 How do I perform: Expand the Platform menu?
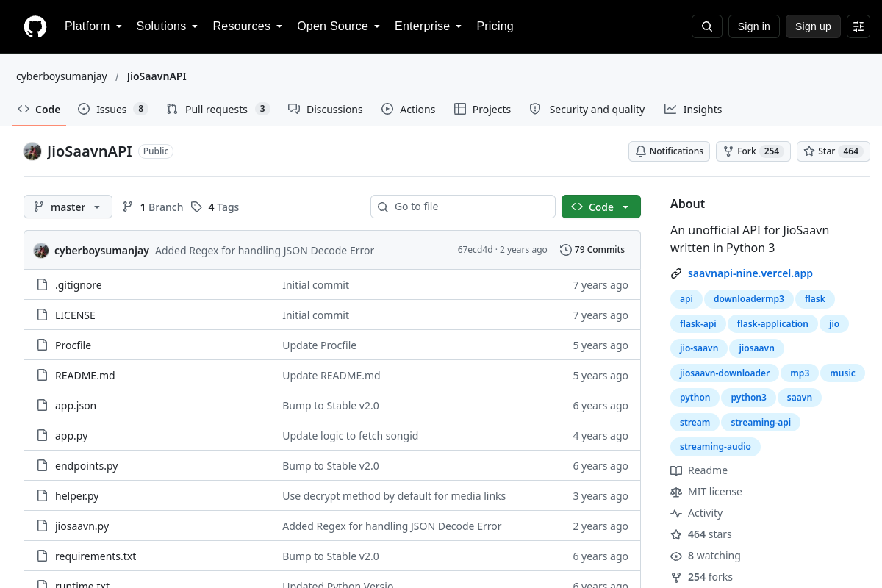[93, 26]
